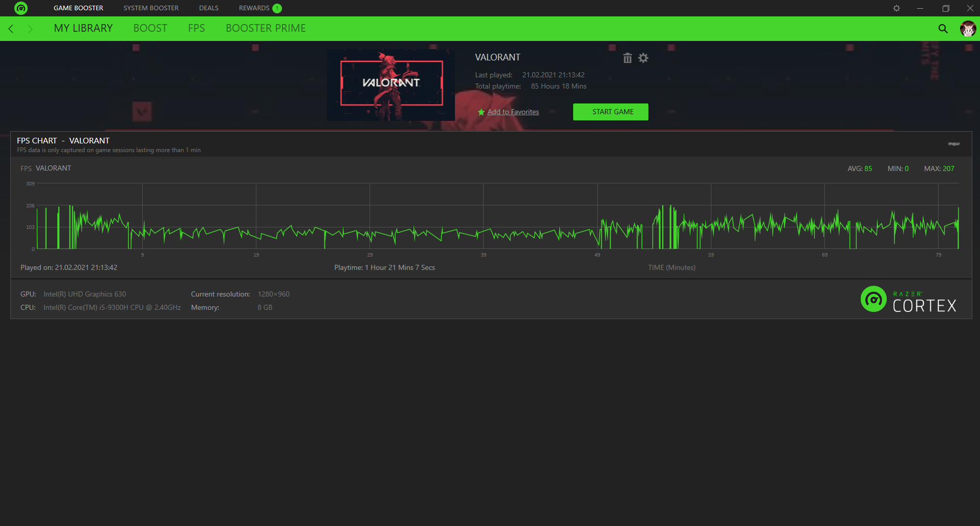Click the rewards notification badge

[x=277, y=8]
